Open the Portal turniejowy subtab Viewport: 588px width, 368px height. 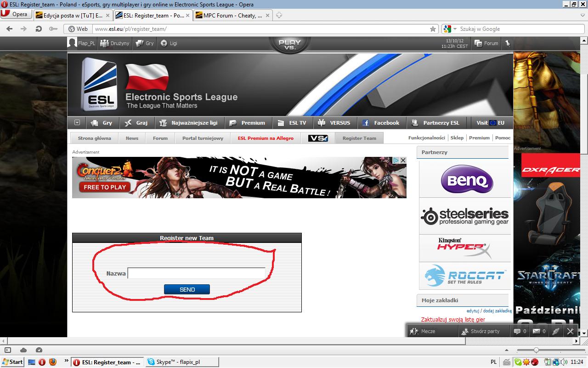pyautogui.click(x=203, y=138)
